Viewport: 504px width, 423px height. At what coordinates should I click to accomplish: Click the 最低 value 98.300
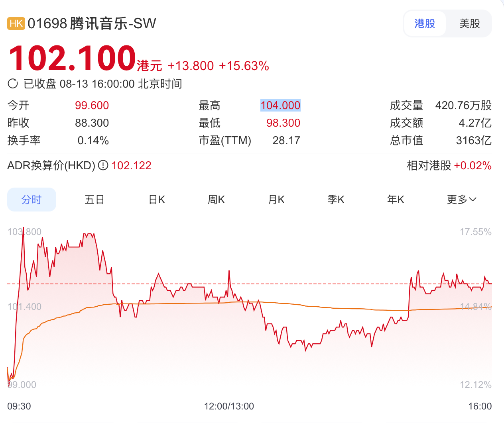283,123
